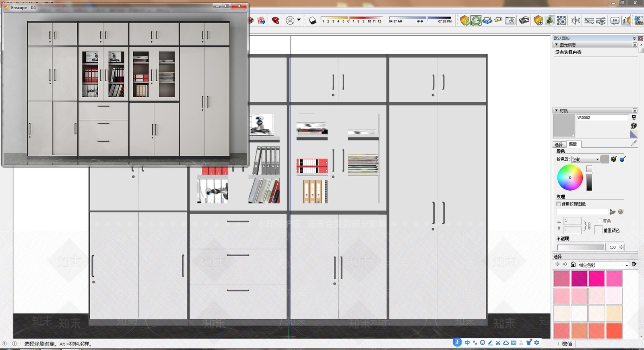Screen dimensions: 644x350
Task: Toggle the 着色 colorize checkbox
Action: [x=600, y=221]
